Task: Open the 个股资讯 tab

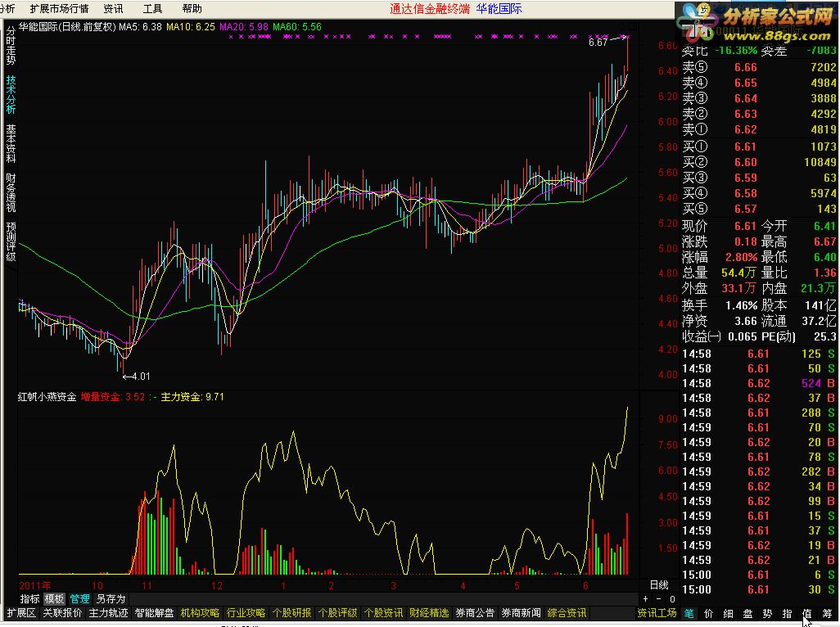Action: pyautogui.click(x=384, y=613)
